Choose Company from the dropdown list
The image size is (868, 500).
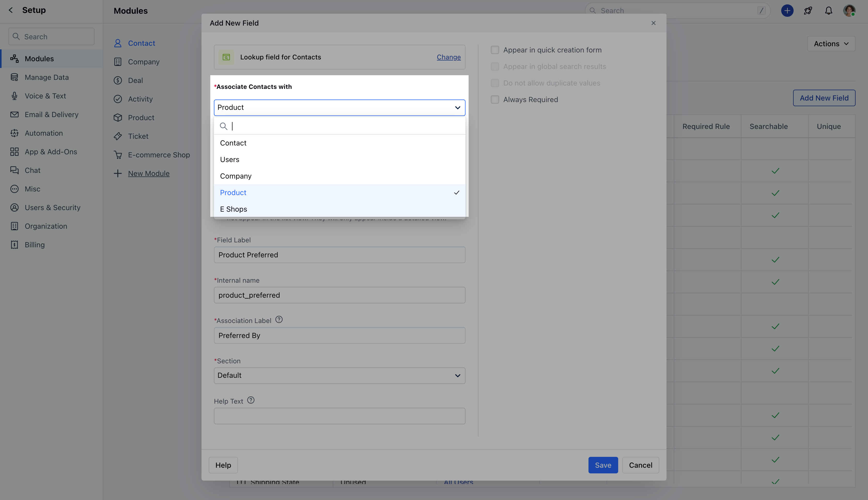pyautogui.click(x=339, y=176)
